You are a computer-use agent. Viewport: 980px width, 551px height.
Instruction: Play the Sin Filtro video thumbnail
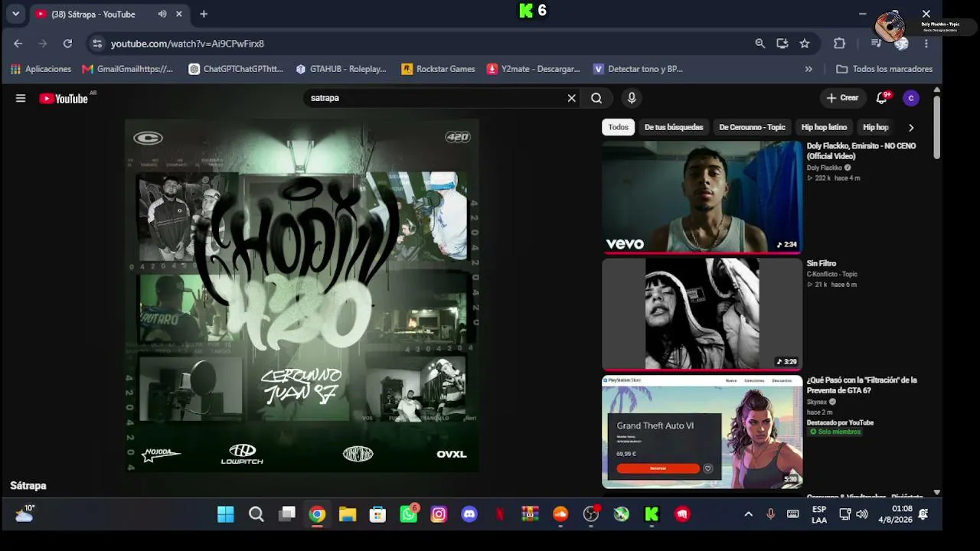click(x=702, y=314)
